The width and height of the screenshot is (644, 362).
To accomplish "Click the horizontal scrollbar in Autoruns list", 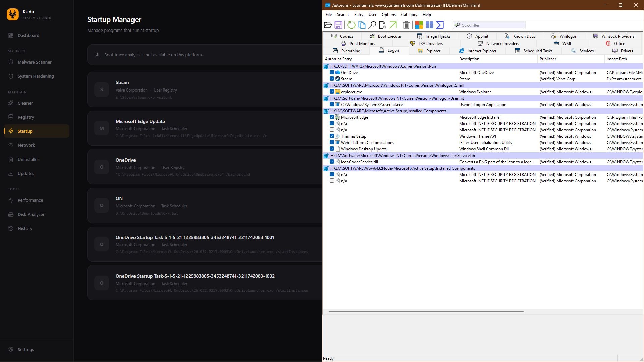I will [426, 311].
